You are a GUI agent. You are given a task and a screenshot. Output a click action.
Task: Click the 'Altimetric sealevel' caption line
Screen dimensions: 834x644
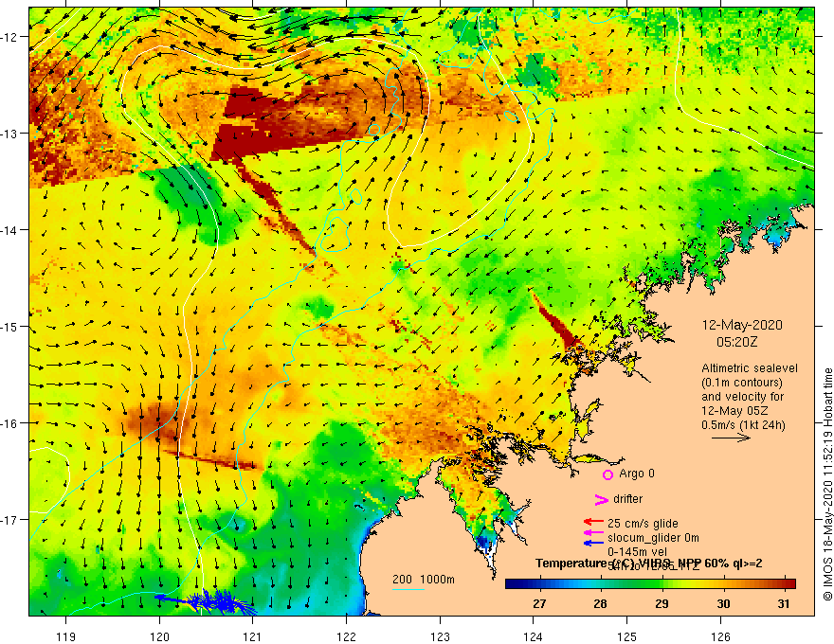[x=750, y=368]
